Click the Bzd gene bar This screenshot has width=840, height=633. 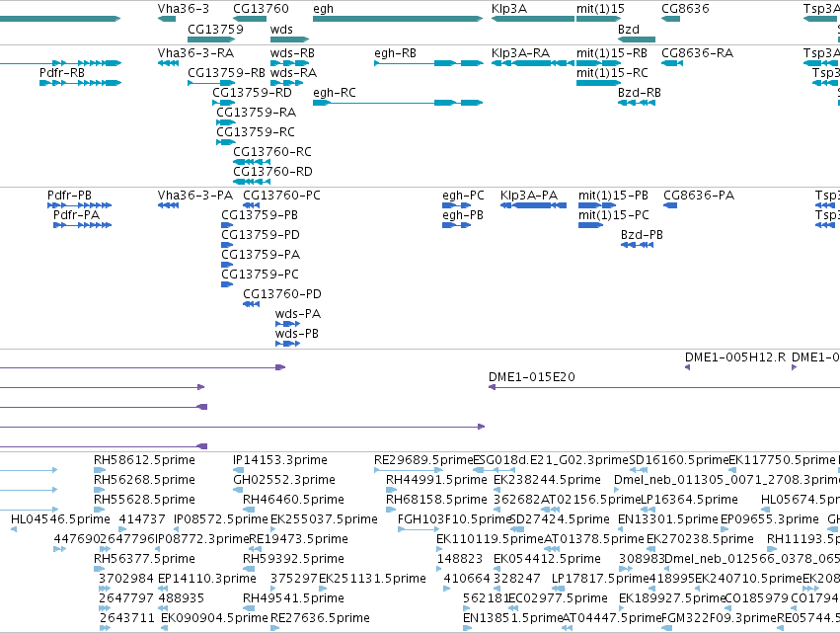tap(637, 40)
